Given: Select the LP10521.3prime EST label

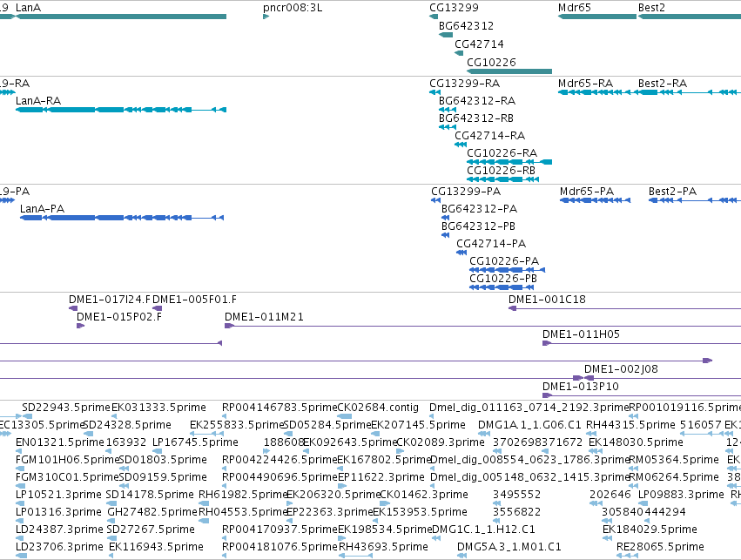Looking at the screenshot, I should tap(58, 495).
